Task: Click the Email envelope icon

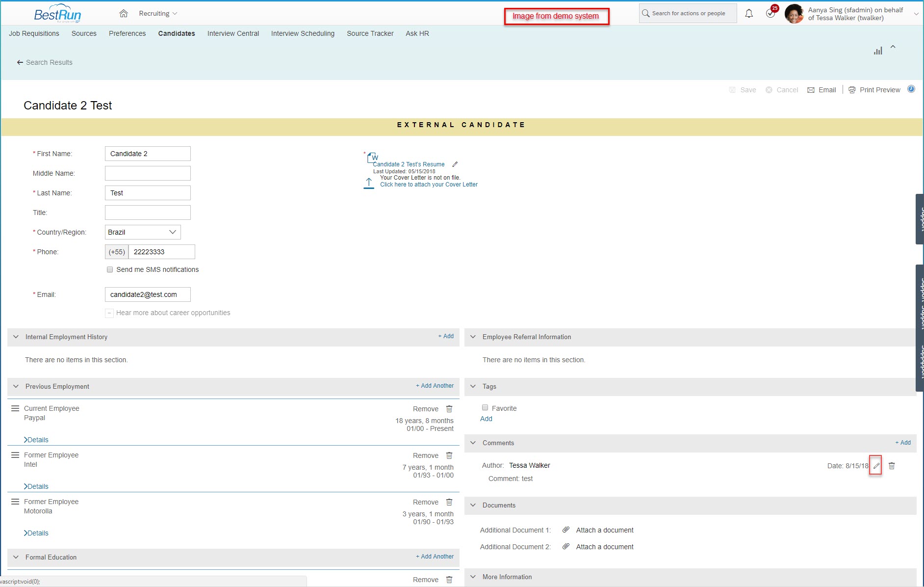Action: pyautogui.click(x=811, y=90)
